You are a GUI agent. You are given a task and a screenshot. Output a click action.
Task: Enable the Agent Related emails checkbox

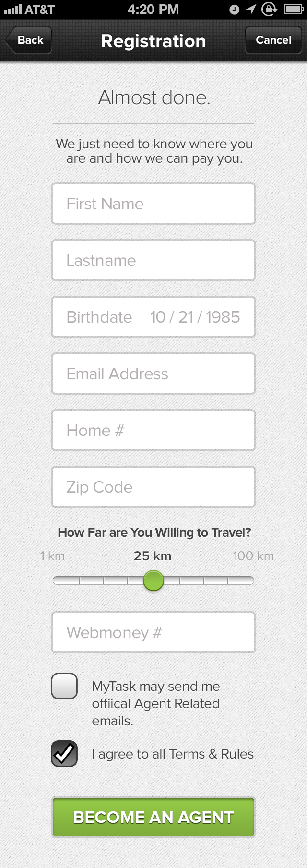point(64,686)
